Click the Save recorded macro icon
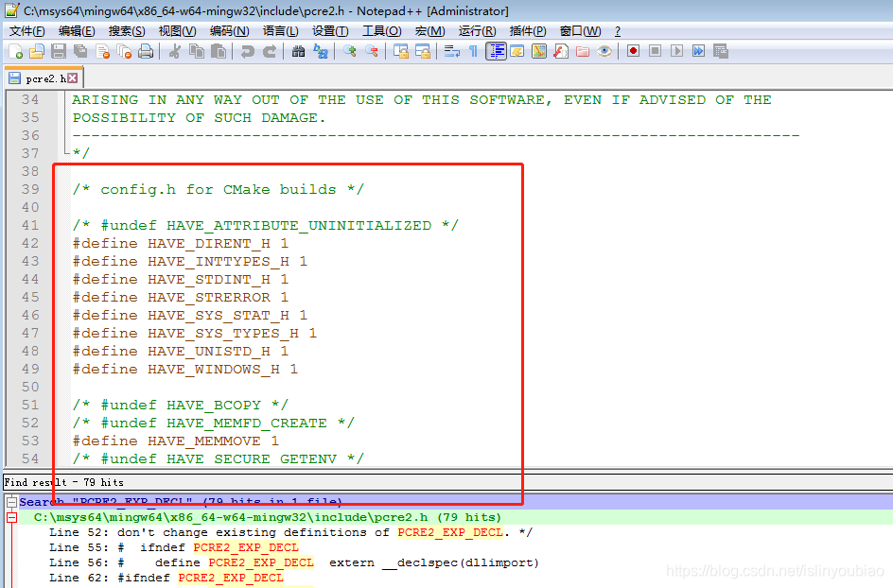Image resolution: width=893 pixels, height=588 pixels. coord(721,51)
